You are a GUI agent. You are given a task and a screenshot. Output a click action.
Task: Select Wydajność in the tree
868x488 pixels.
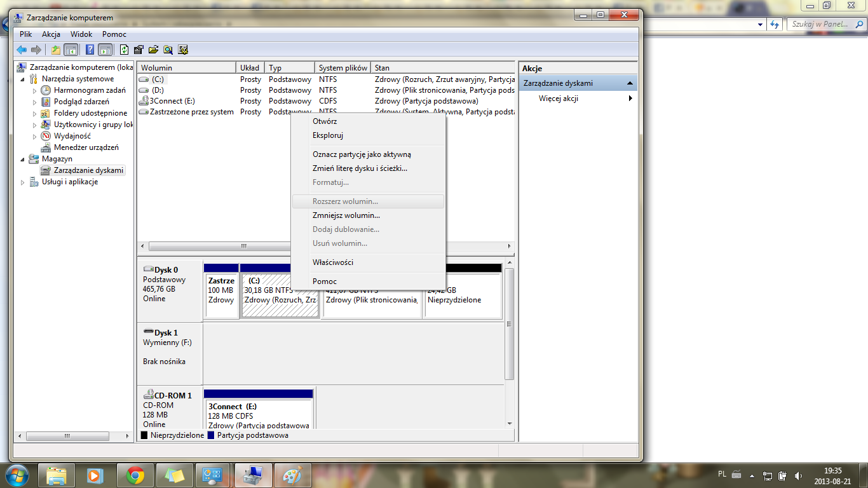(72, 136)
